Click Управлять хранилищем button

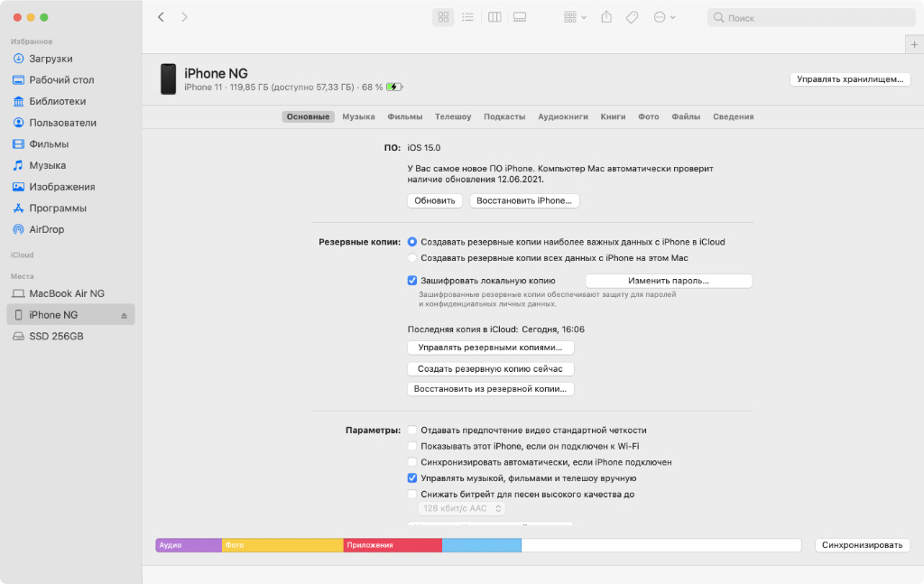point(850,79)
